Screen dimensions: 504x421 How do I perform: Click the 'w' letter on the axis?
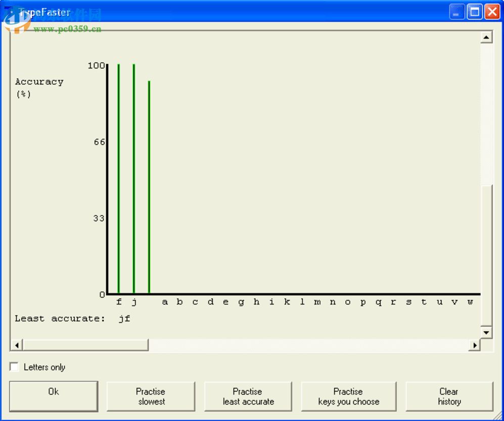[x=470, y=302]
